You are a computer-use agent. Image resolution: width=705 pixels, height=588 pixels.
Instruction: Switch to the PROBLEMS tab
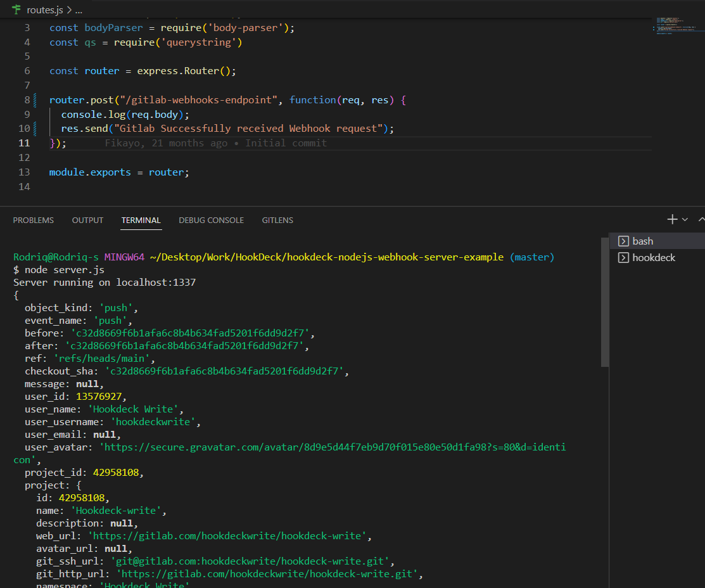[x=33, y=220]
